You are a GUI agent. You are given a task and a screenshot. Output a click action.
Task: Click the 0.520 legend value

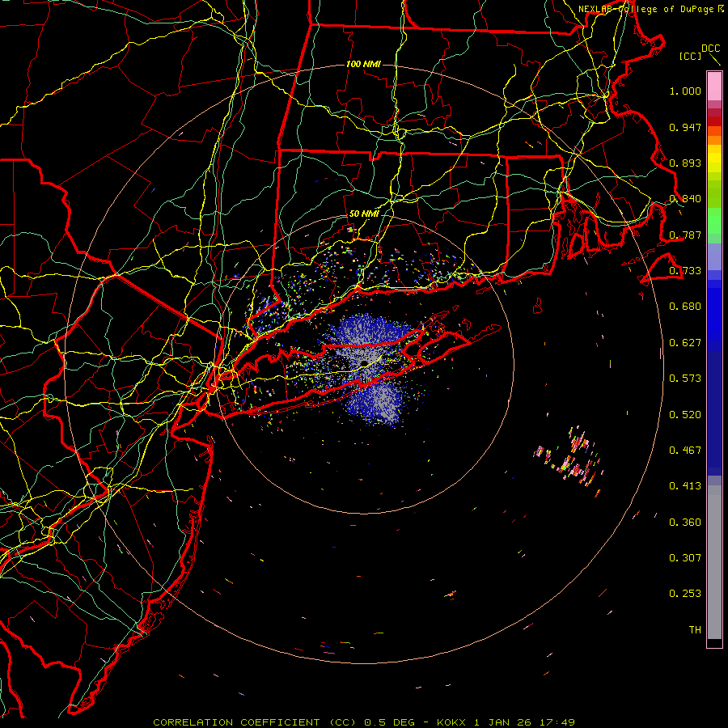(x=685, y=415)
